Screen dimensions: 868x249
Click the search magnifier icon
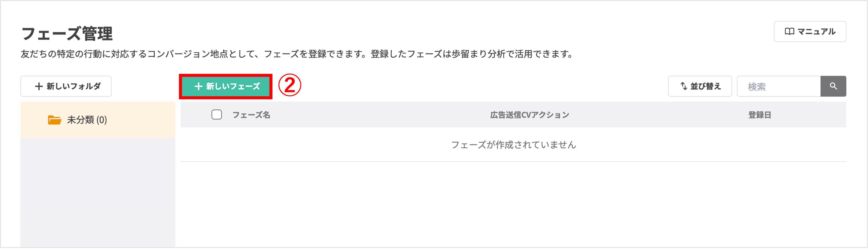pos(833,86)
